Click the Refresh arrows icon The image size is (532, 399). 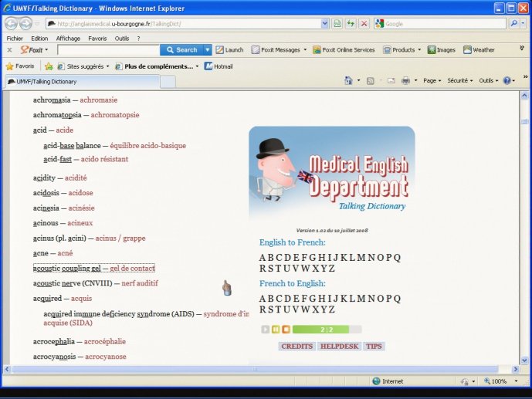coord(351,24)
